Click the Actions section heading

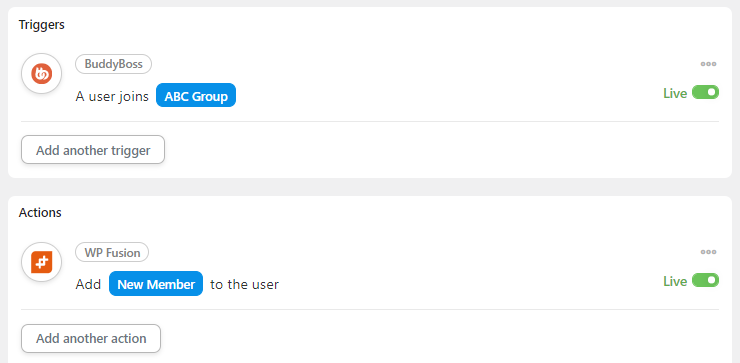[x=40, y=212]
